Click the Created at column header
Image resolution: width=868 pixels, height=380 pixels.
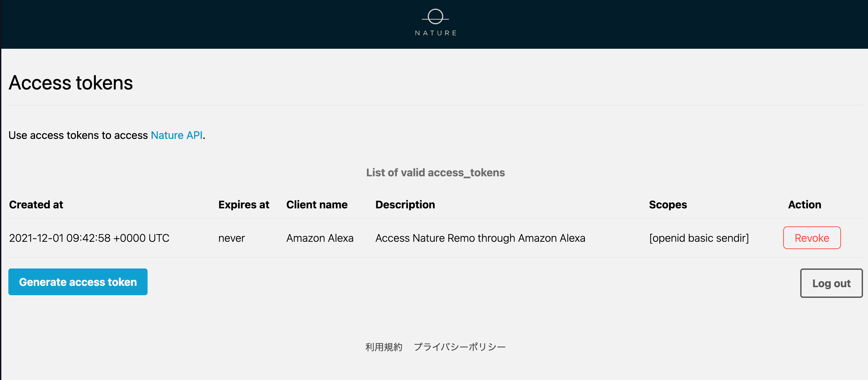point(36,205)
